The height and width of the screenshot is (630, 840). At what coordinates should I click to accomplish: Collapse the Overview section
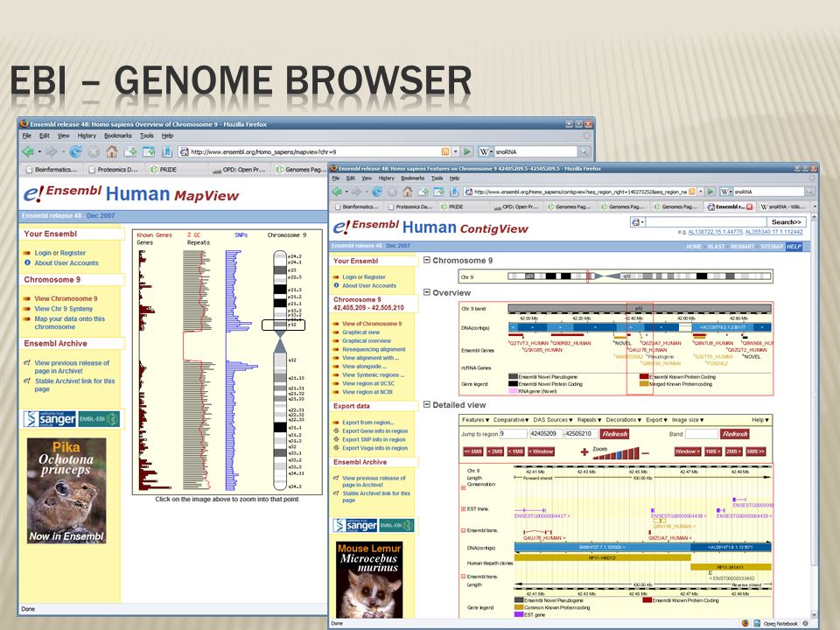click(x=427, y=292)
